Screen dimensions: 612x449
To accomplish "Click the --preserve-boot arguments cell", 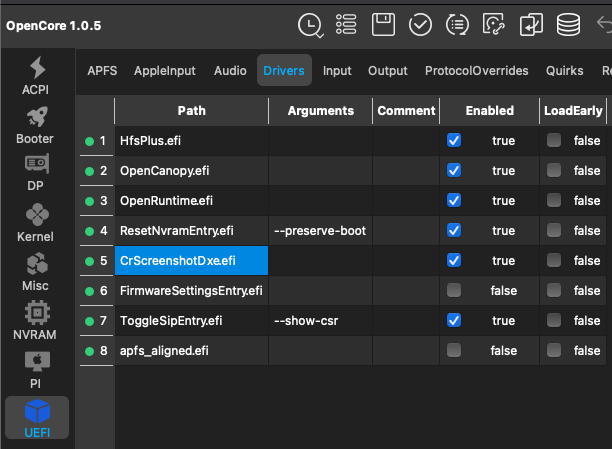I will [320, 231].
